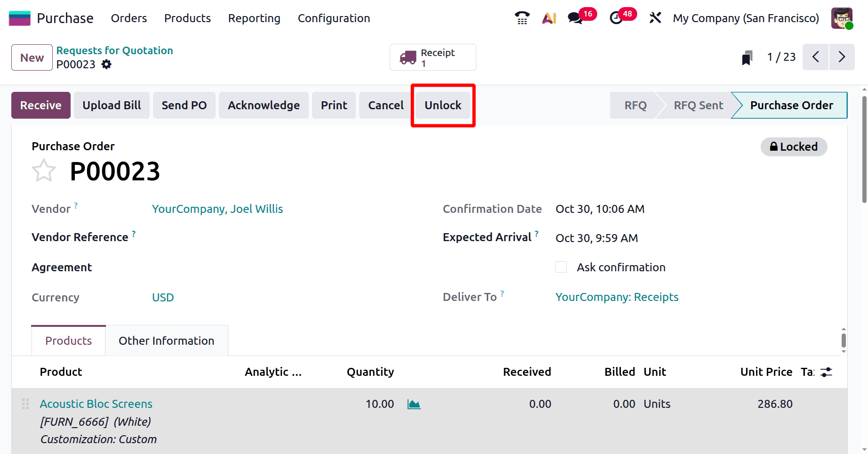The image size is (868, 454).
Task: Open the Activities clock icon
Action: coord(617,18)
